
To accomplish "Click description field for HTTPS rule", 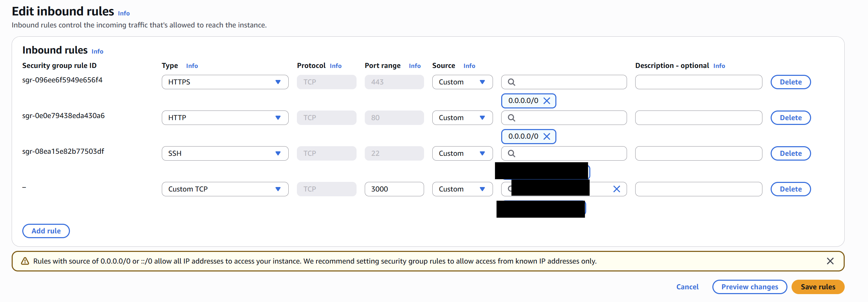I will coord(699,82).
